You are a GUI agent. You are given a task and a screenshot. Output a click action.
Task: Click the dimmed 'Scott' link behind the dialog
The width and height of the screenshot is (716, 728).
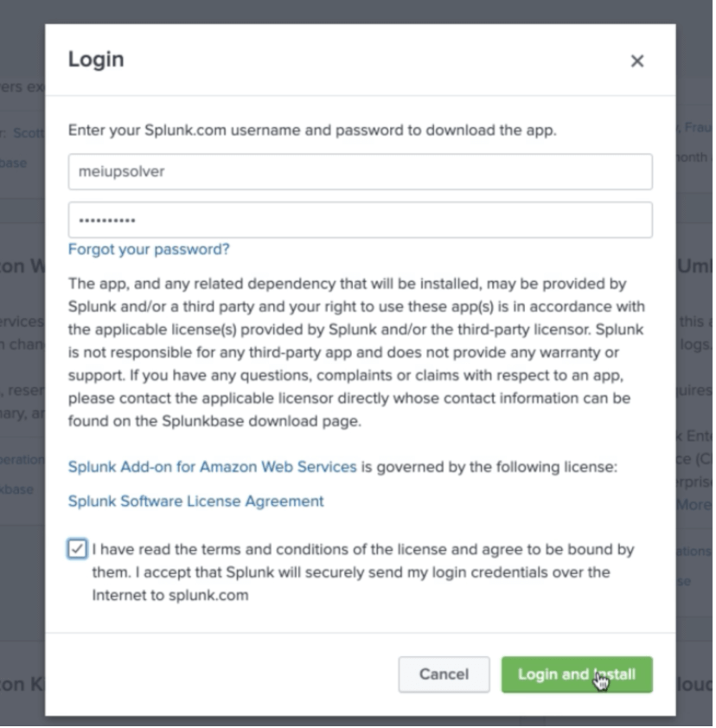tap(29, 133)
